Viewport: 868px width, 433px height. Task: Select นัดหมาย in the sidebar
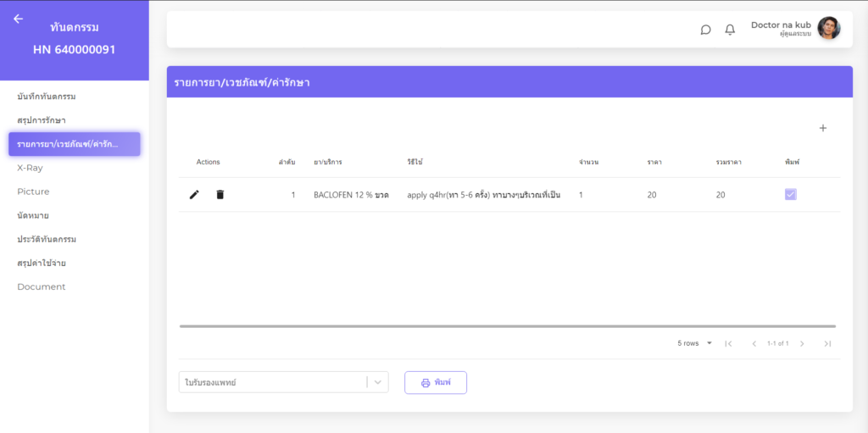[33, 215]
